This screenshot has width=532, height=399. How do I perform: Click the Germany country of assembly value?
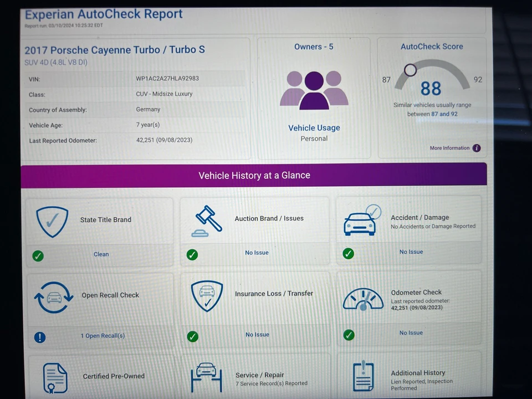tap(148, 109)
